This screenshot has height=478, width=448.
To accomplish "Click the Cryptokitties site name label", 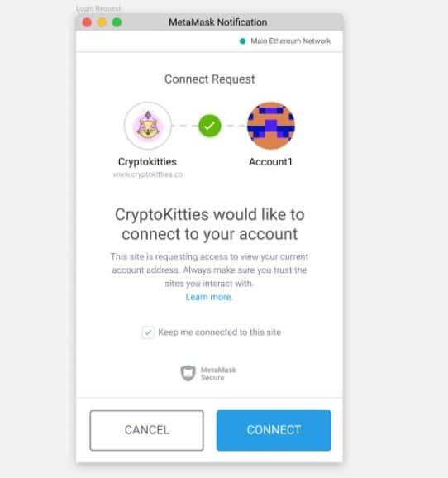I will coord(147,162).
